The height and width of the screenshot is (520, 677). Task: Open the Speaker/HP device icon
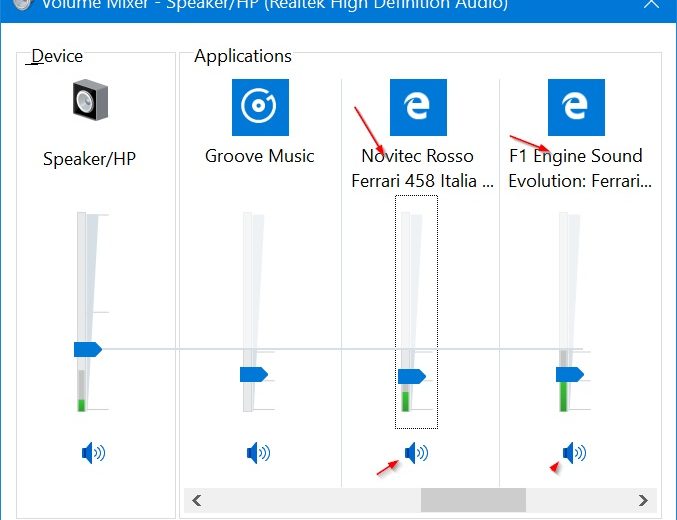[x=90, y=100]
